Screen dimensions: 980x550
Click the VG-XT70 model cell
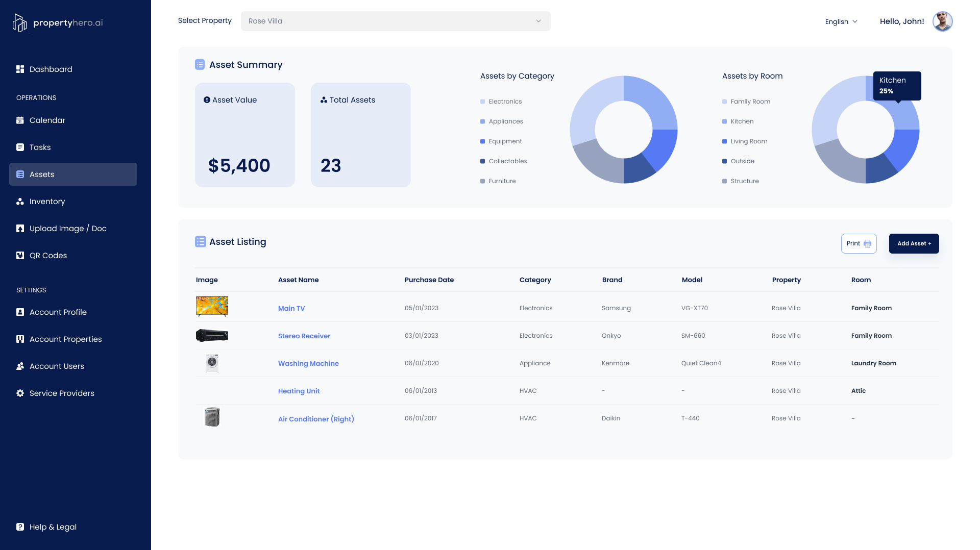tap(695, 308)
